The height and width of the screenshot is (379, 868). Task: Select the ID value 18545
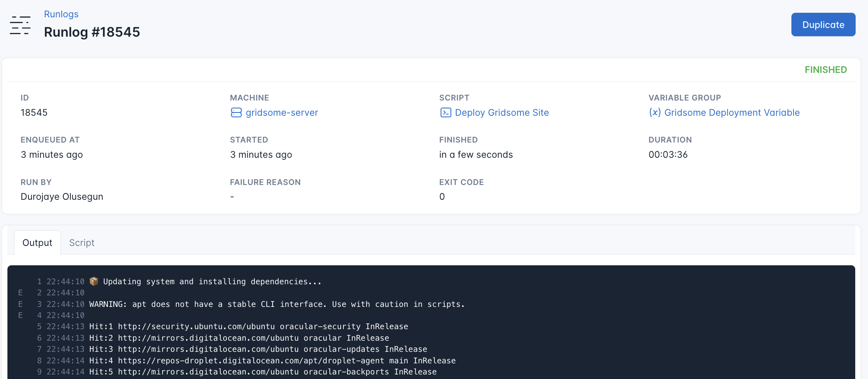[34, 112]
